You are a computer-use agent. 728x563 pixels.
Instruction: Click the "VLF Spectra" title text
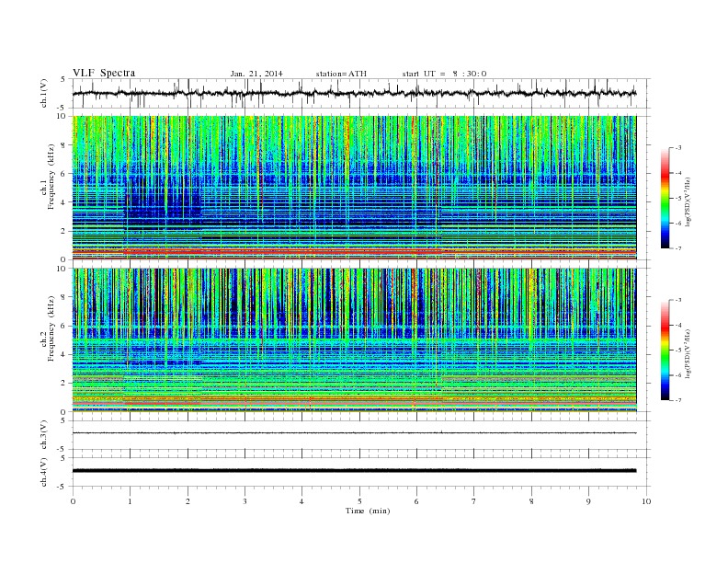(104, 73)
